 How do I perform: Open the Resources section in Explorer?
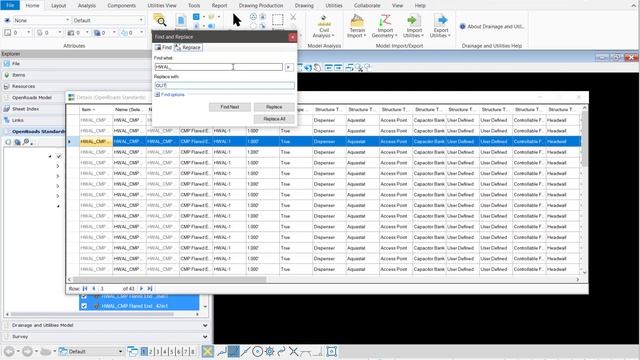click(x=23, y=87)
